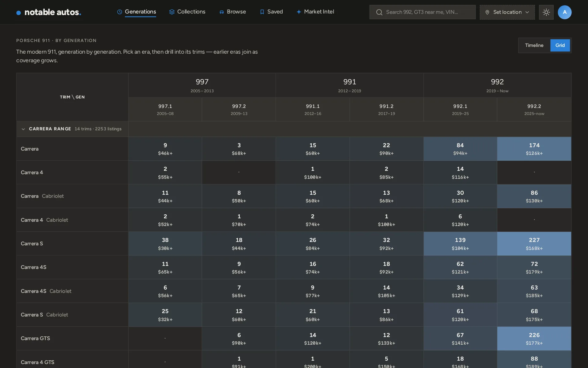Click the notable autos logo
The image size is (588, 368).
[49, 12]
